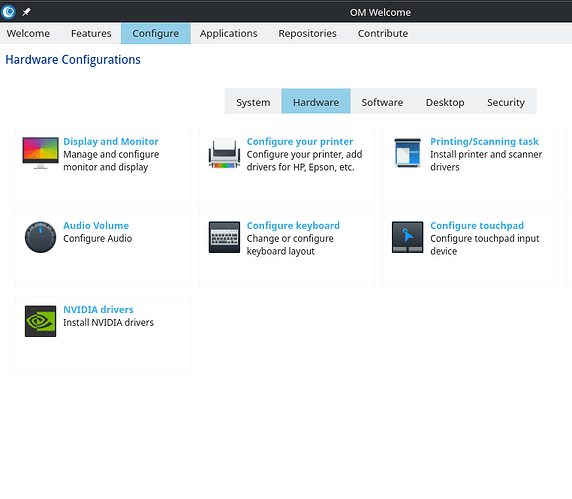Click the touchpad cursor icon

click(407, 237)
